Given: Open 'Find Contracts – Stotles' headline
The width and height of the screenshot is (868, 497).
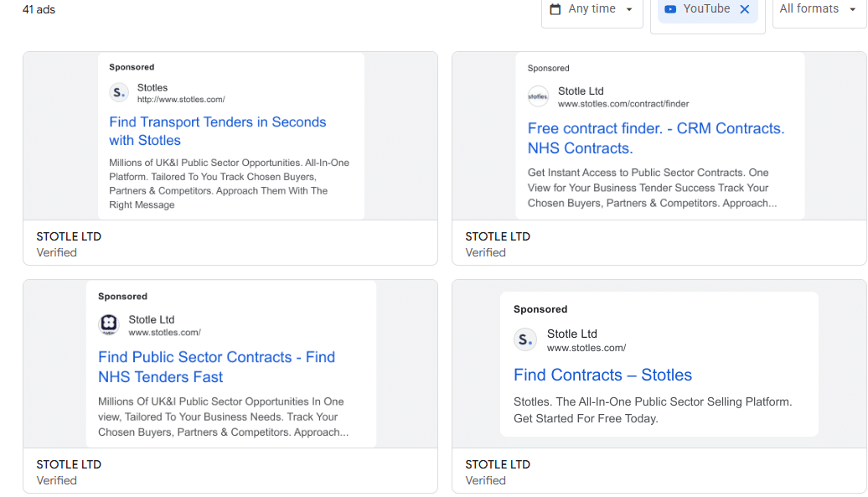Looking at the screenshot, I should click(x=602, y=375).
